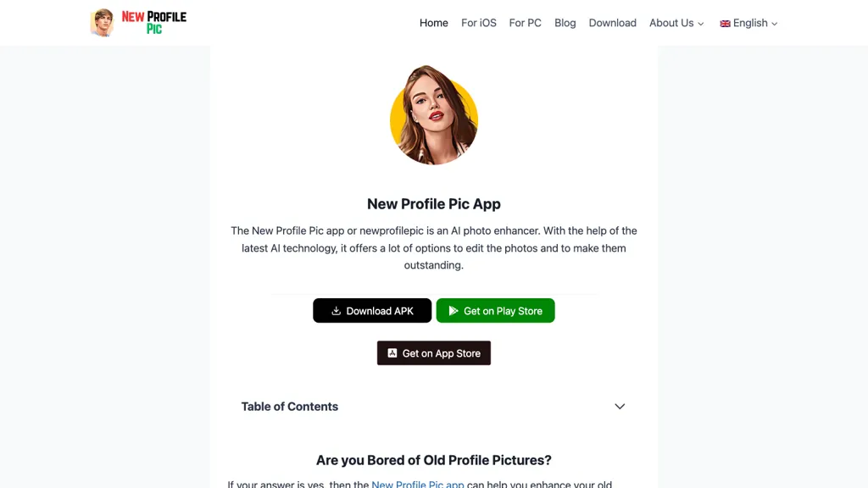Open the Download menu link
The image size is (868, 488).
612,23
